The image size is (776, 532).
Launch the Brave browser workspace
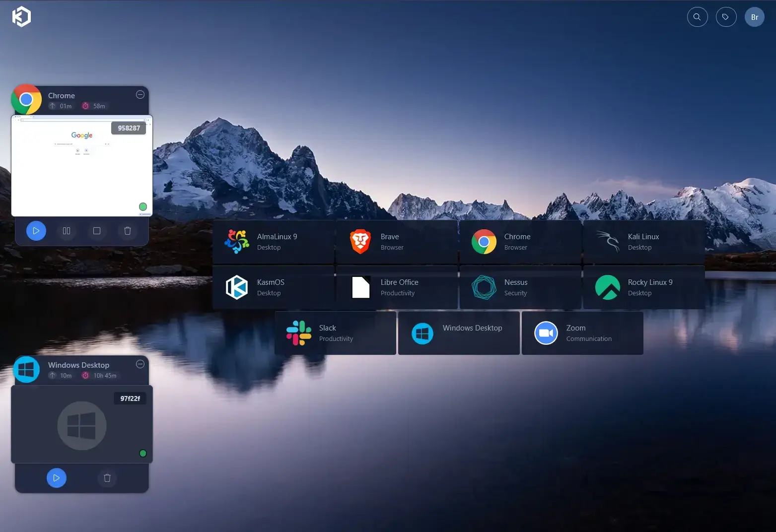pos(397,242)
